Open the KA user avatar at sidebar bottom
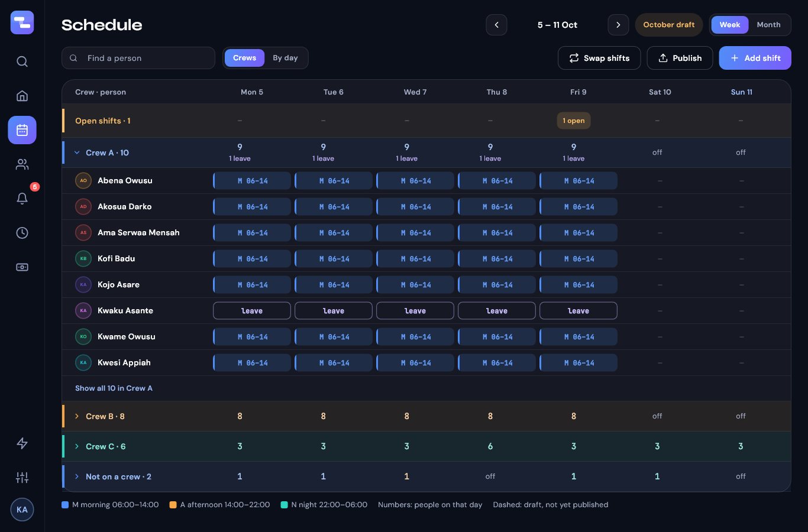Viewport: 808px width, 532px height. (x=22, y=510)
